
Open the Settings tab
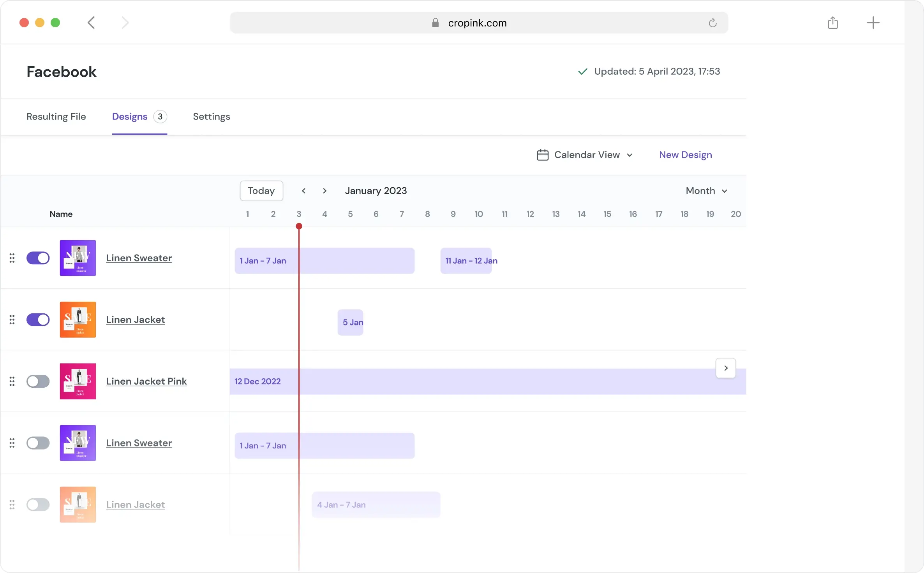(212, 116)
